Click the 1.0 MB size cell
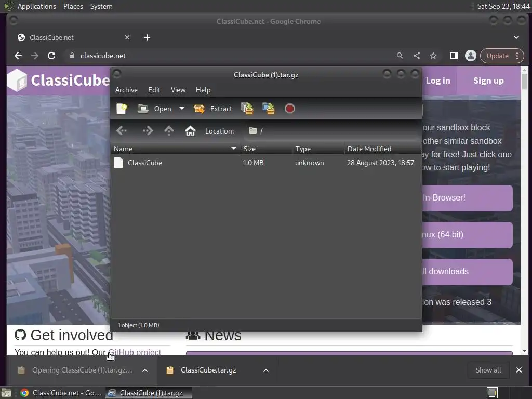 [253, 163]
